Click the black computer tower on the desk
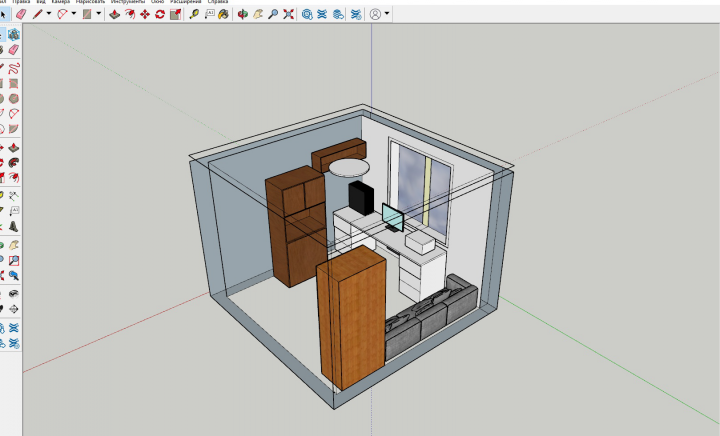Screen dimensions: 720x436 (x=361, y=197)
